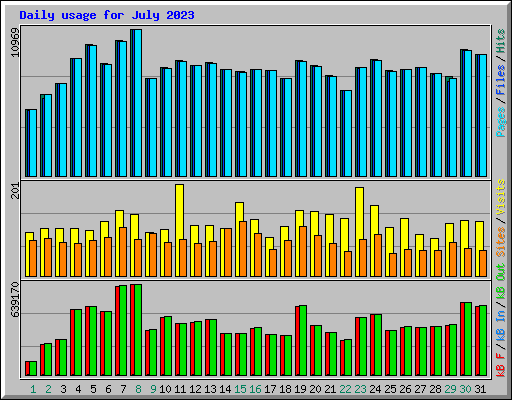
Task: Click the green kB bar for day 7
Action: pyautogui.click(x=123, y=331)
